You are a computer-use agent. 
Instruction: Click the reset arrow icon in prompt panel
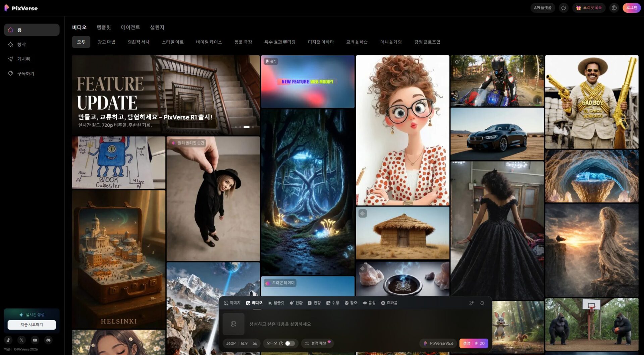tap(482, 303)
